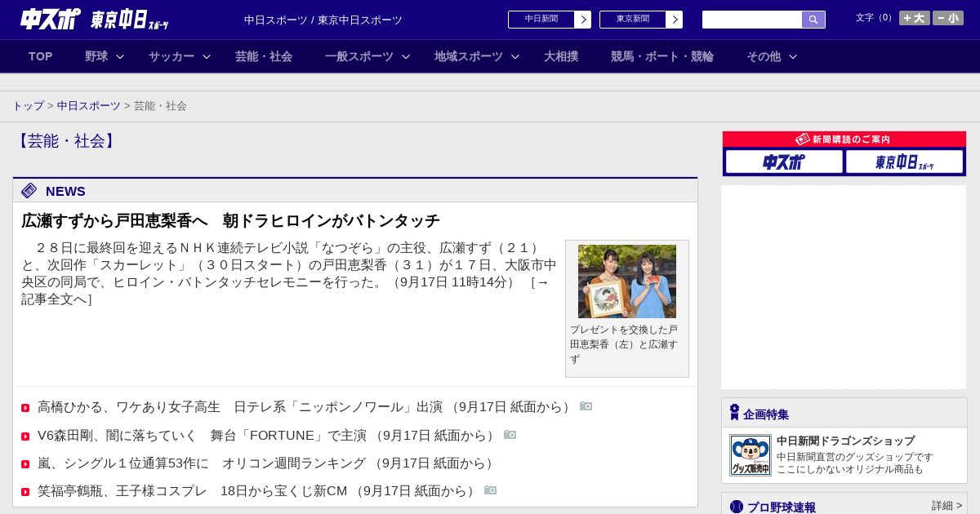
Task: Click the トップ breadcrumb link
Action: 28,106
